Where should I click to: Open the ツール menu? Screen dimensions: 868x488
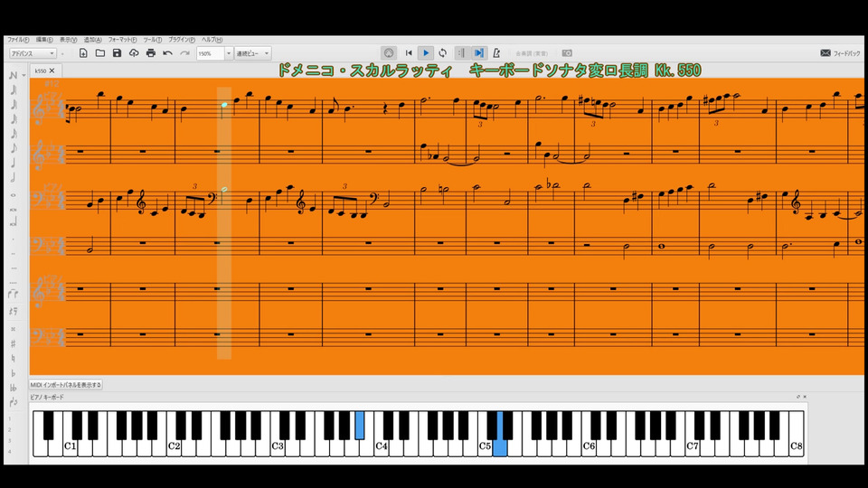point(153,40)
